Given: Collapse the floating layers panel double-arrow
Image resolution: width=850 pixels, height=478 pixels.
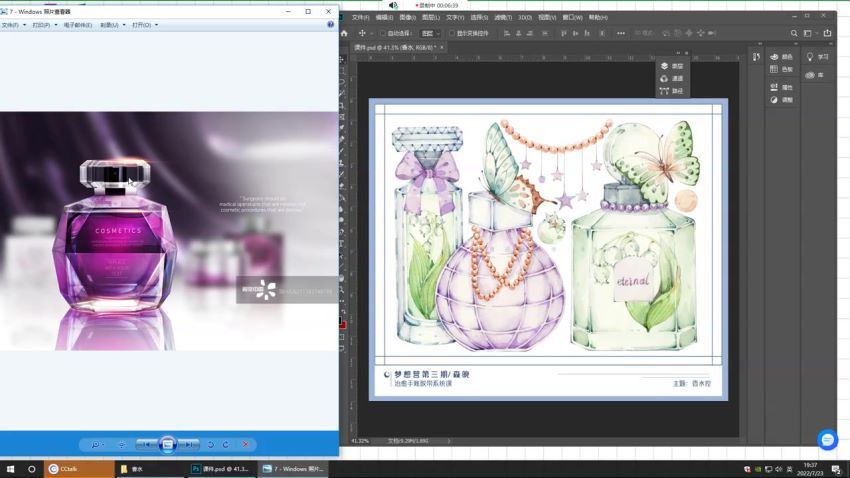Looking at the screenshot, I should click(678, 53).
